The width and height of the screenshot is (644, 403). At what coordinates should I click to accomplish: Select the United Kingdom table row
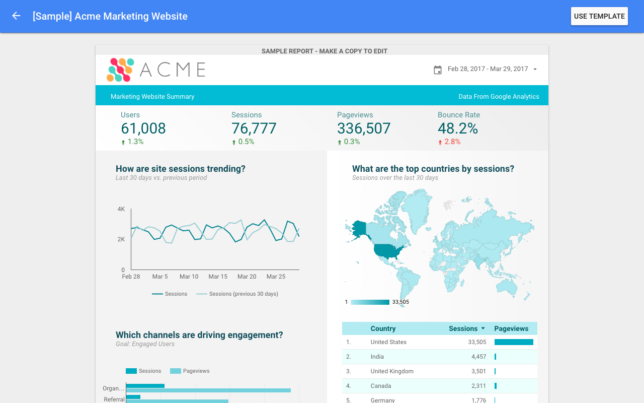[439, 371]
